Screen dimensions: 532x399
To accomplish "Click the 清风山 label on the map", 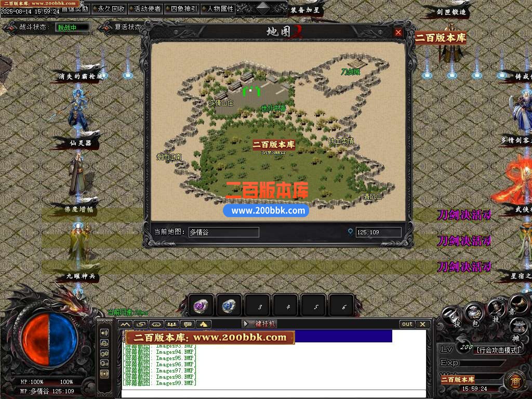I will click(373, 196).
